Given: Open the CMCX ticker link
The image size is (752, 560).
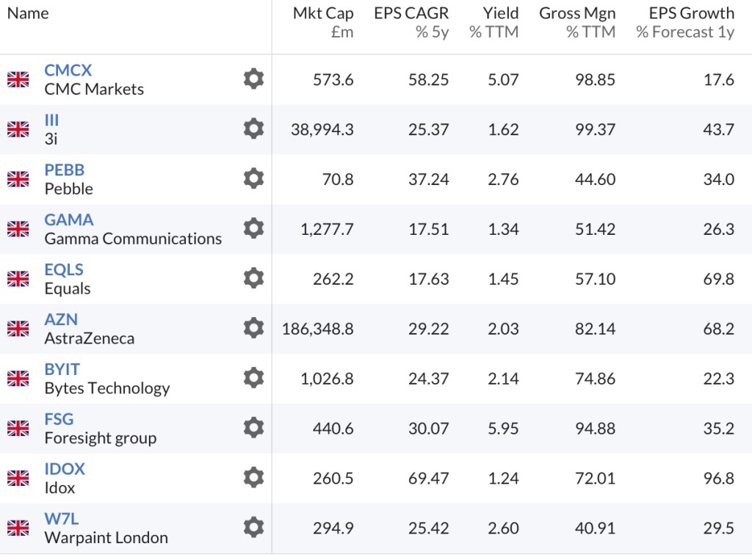Looking at the screenshot, I should (x=68, y=70).
